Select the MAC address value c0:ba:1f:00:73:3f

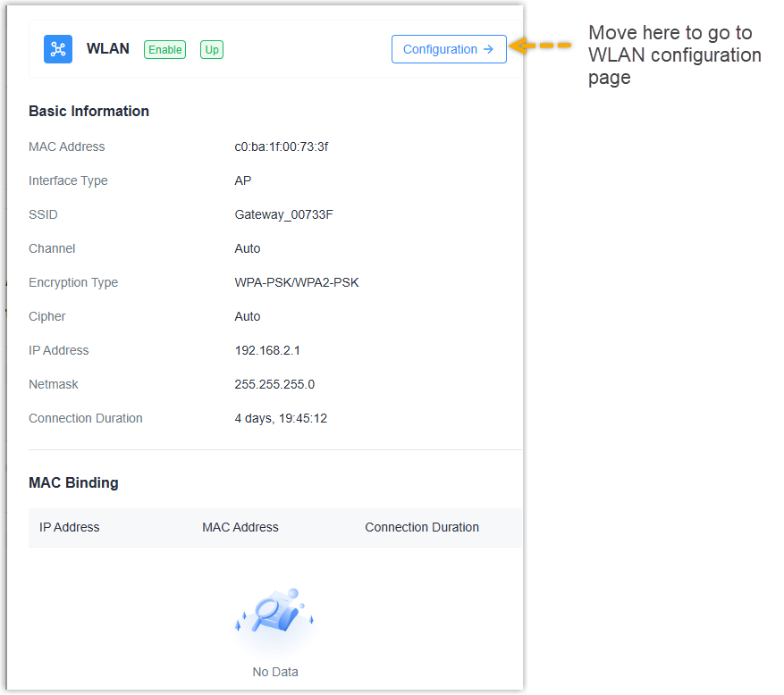click(282, 147)
